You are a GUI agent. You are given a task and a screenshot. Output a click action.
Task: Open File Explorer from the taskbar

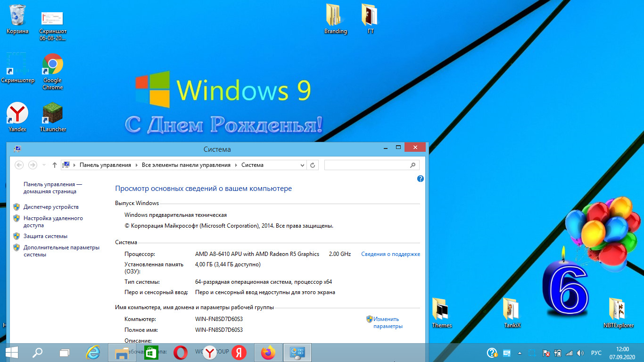[x=122, y=352]
